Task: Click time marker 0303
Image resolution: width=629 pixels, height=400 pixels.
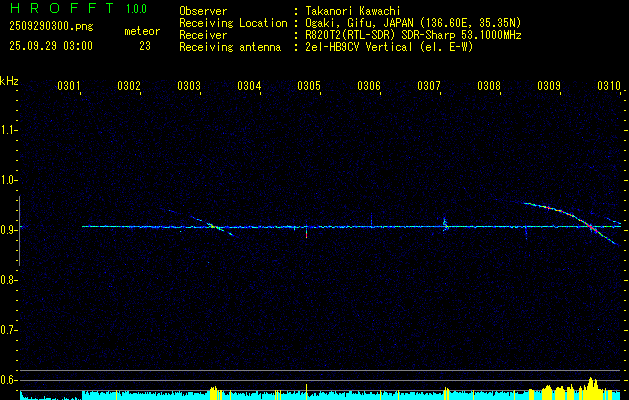Action: point(189,86)
